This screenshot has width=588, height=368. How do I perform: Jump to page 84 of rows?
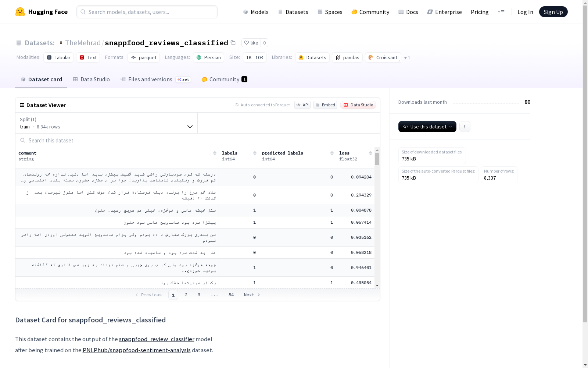tap(231, 295)
